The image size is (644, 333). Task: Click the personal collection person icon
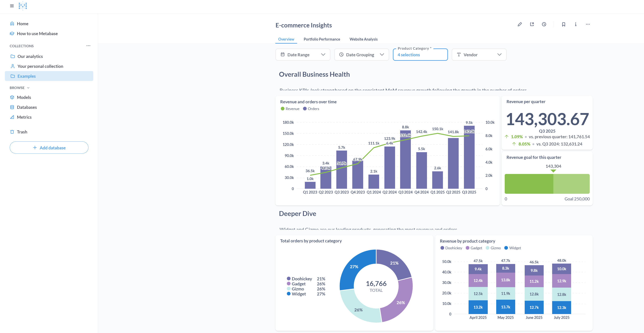point(13,66)
